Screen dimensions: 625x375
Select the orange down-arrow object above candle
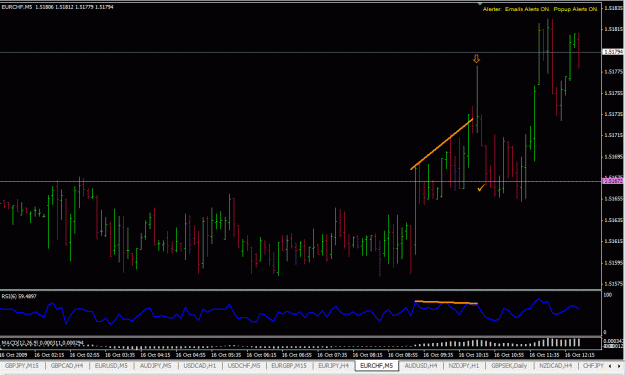pos(476,59)
